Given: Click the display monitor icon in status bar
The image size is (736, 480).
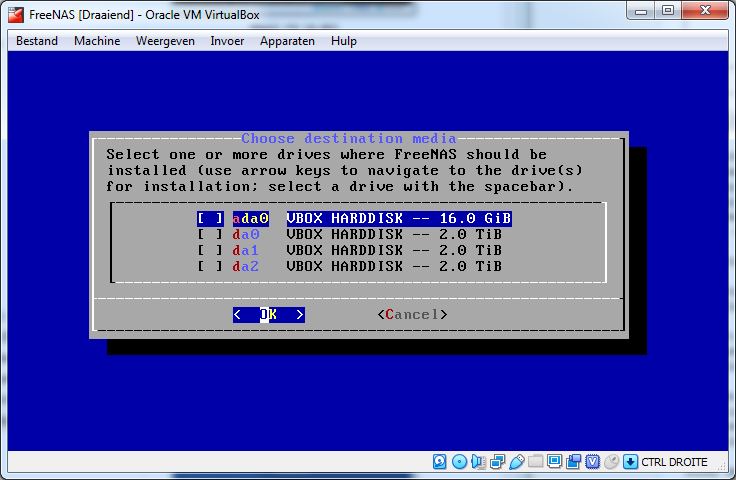Looking at the screenshot, I should point(554,462).
